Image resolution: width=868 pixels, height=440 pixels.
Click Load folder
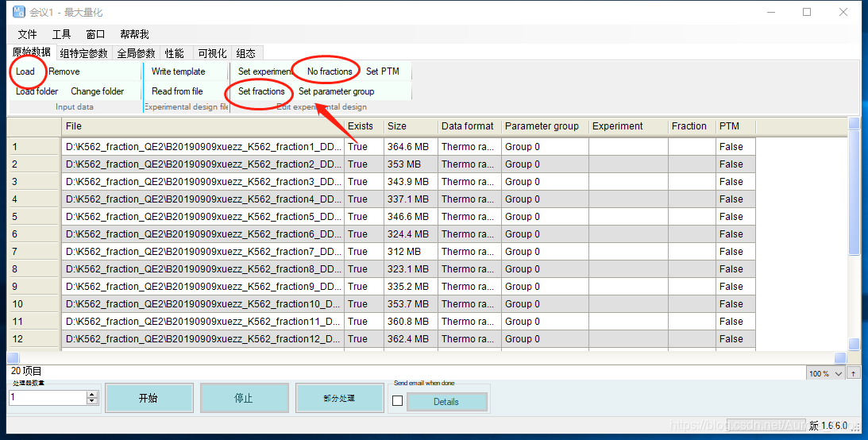pos(37,91)
